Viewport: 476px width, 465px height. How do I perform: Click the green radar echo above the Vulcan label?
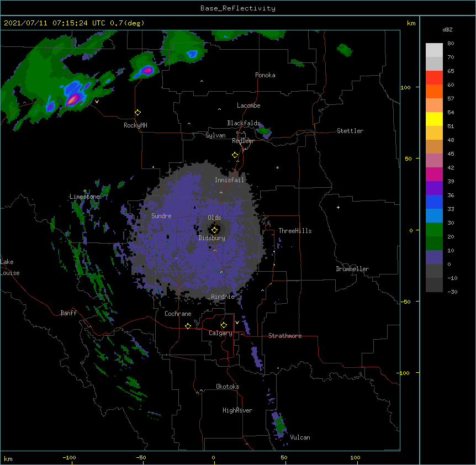click(x=281, y=426)
